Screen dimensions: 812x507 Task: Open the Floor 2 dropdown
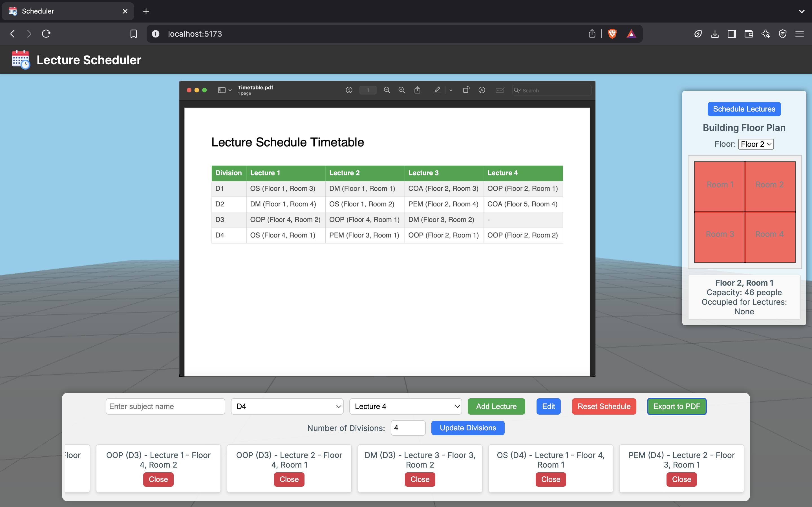coord(756,144)
